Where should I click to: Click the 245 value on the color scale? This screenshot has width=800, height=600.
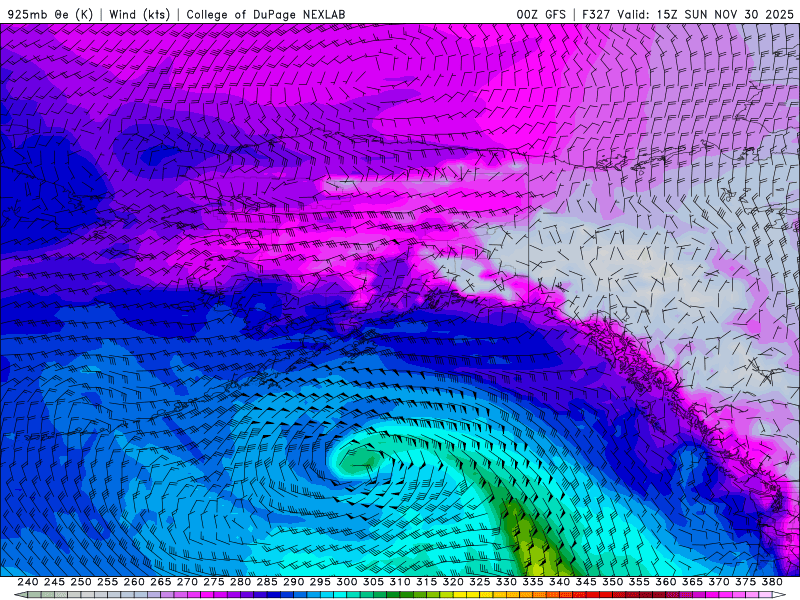click(54, 582)
